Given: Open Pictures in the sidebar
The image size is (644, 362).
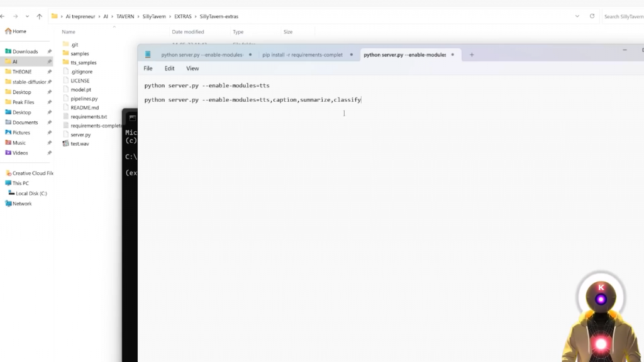Looking at the screenshot, I should click(18, 133).
